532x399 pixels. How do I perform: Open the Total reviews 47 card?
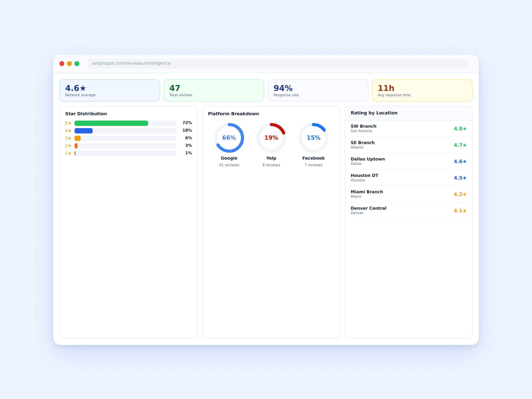[214, 90]
